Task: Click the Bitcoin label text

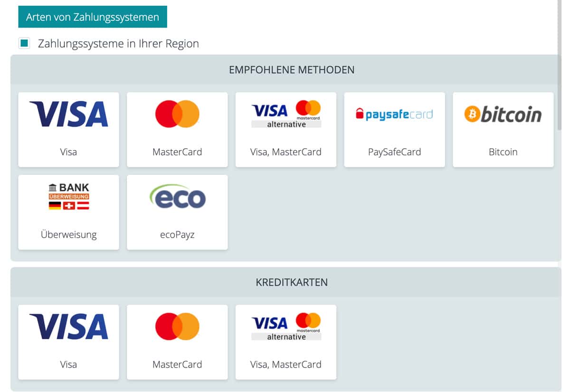Action: point(503,152)
